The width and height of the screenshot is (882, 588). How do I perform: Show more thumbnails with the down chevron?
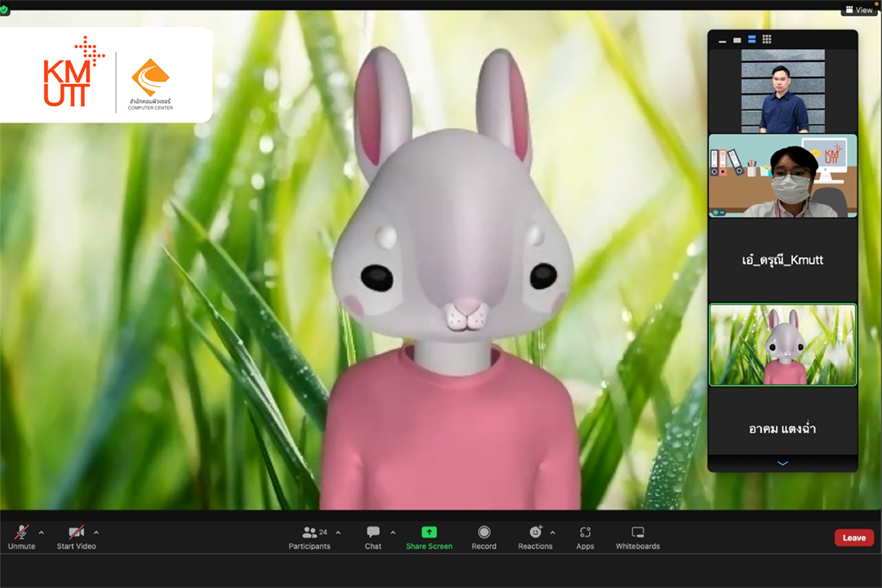[782, 464]
